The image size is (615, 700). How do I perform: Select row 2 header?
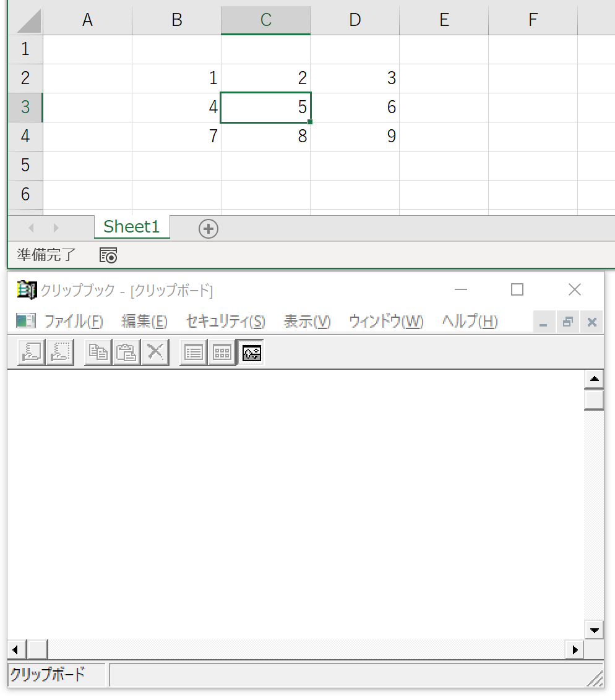(25, 78)
